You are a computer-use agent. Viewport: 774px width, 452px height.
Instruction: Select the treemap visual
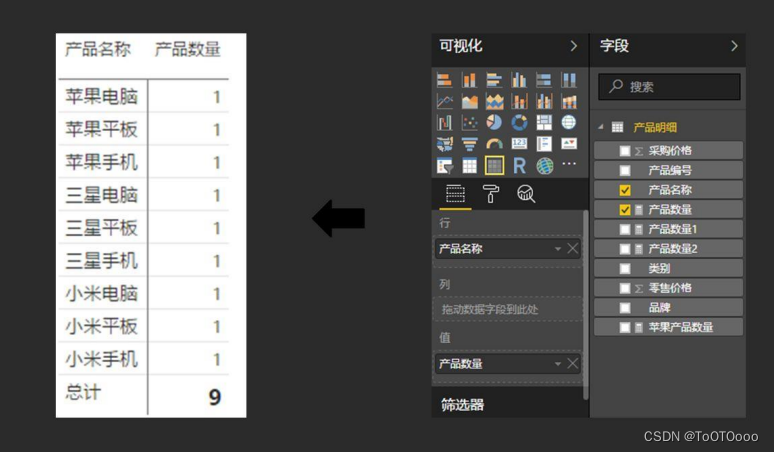coord(544,122)
